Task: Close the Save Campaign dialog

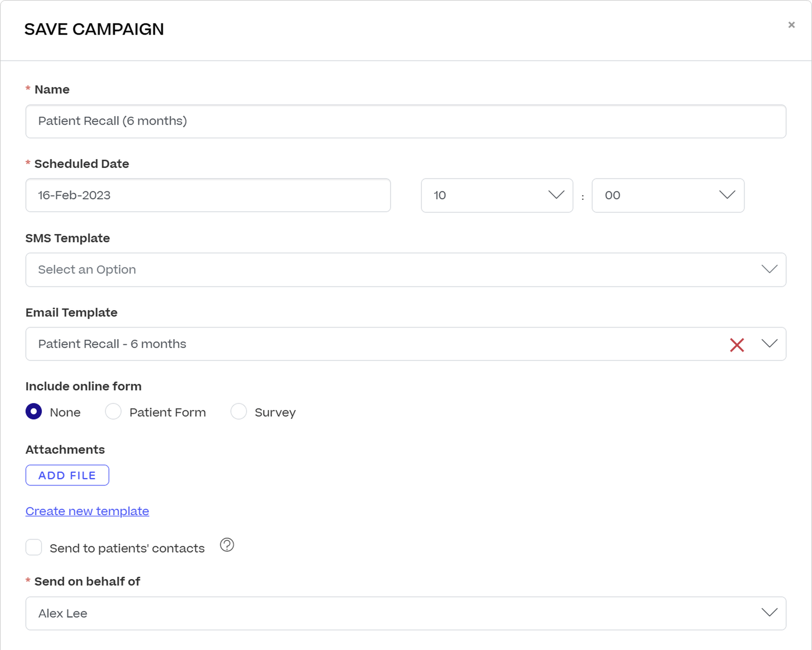Action: click(x=791, y=25)
